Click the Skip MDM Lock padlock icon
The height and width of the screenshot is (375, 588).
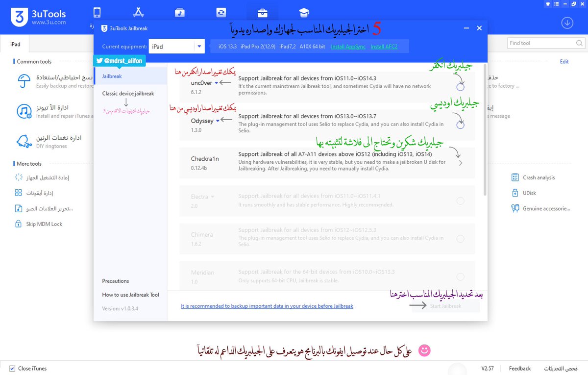18,224
